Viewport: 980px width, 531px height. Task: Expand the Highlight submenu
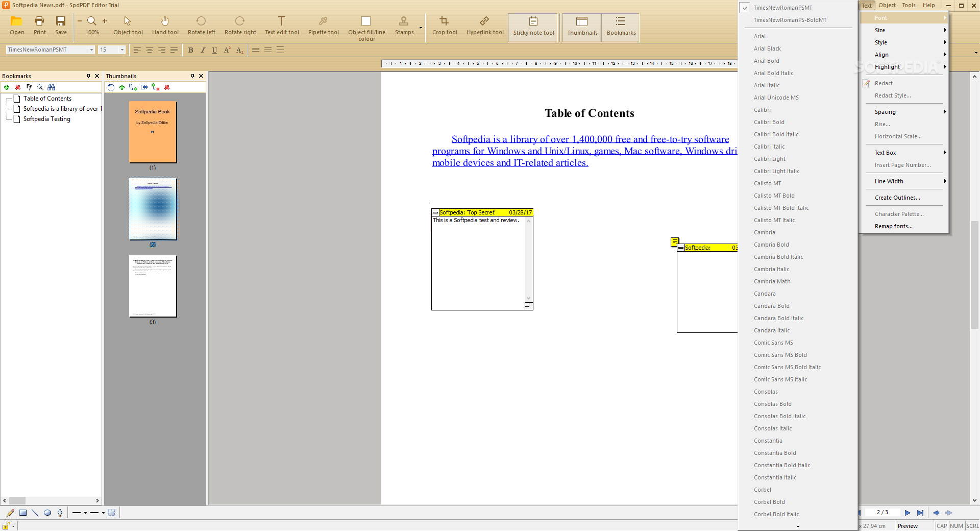(904, 67)
